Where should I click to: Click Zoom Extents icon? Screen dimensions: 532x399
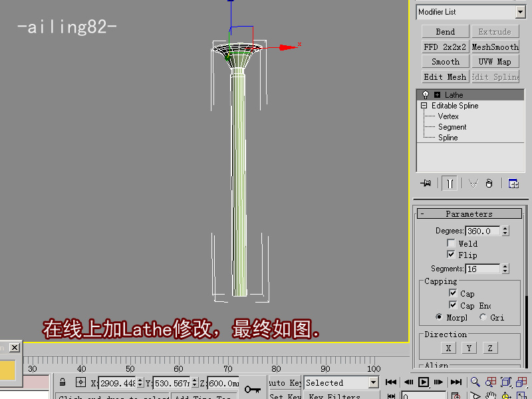[x=506, y=382]
